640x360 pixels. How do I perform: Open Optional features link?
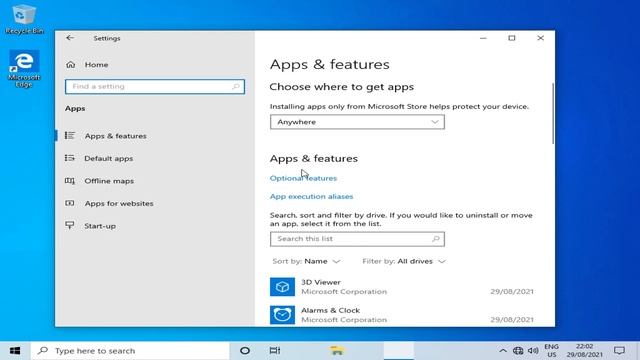click(x=303, y=178)
